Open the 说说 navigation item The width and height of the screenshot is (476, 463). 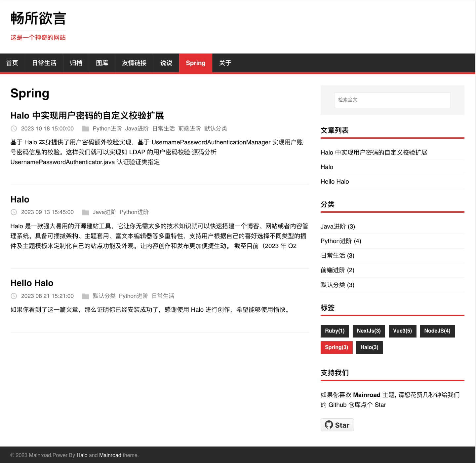[x=166, y=63]
